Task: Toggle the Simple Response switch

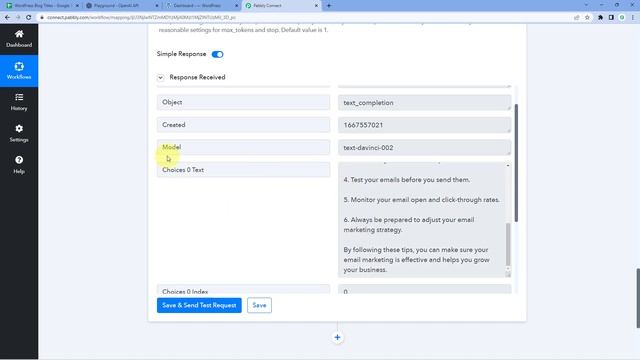Action: [218, 54]
